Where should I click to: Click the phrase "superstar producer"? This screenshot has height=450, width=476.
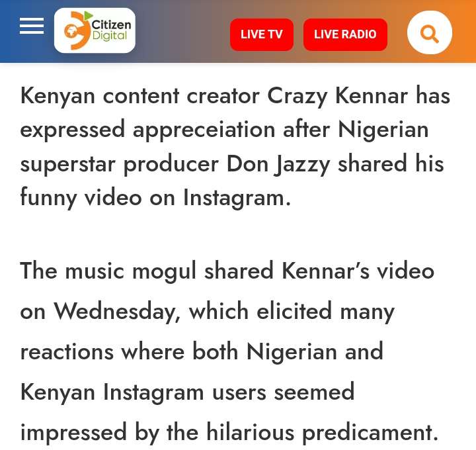tap(119, 165)
